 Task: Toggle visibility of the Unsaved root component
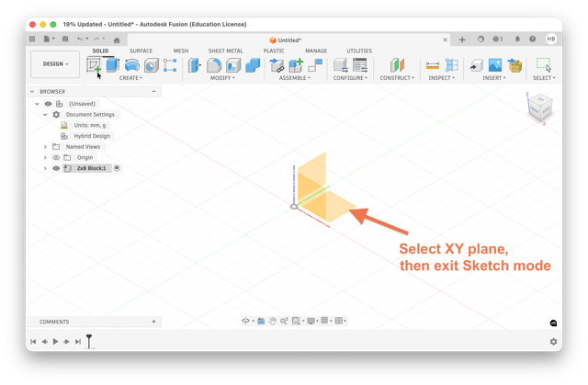coord(48,104)
